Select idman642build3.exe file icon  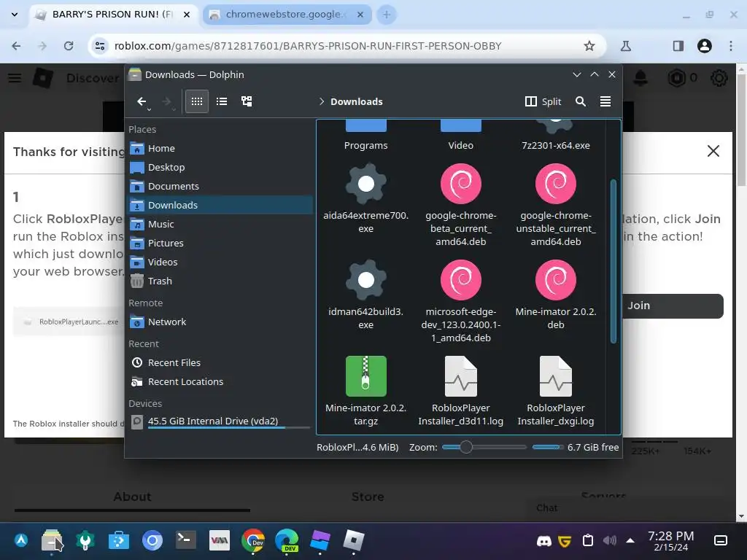[x=366, y=280]
